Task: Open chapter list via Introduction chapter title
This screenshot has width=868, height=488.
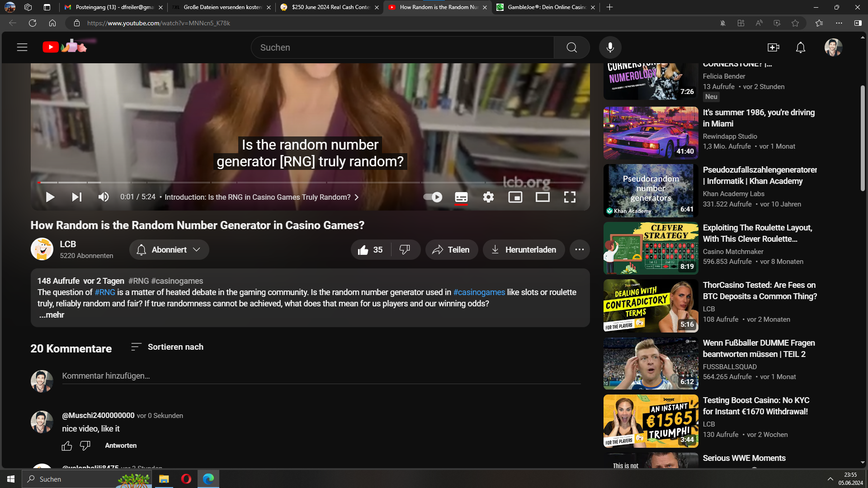Action: [x=261, y=197]
